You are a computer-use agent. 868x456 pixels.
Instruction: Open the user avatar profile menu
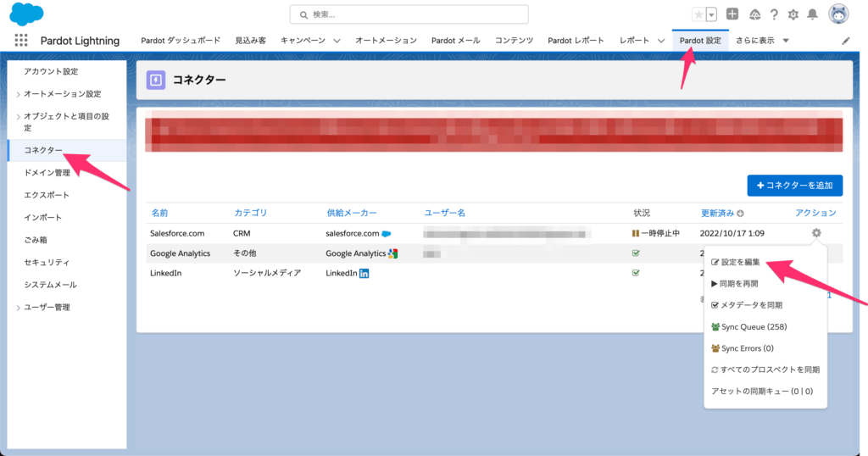[838, 14]
